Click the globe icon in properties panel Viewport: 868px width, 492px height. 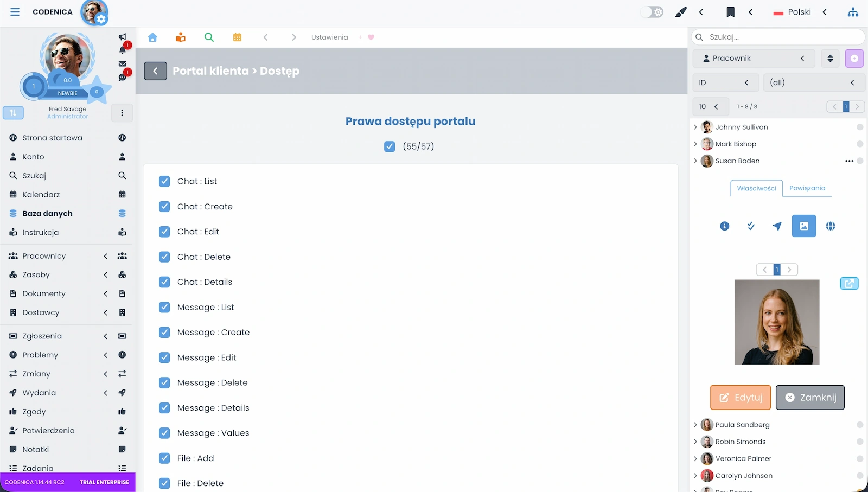click(830, 226)
